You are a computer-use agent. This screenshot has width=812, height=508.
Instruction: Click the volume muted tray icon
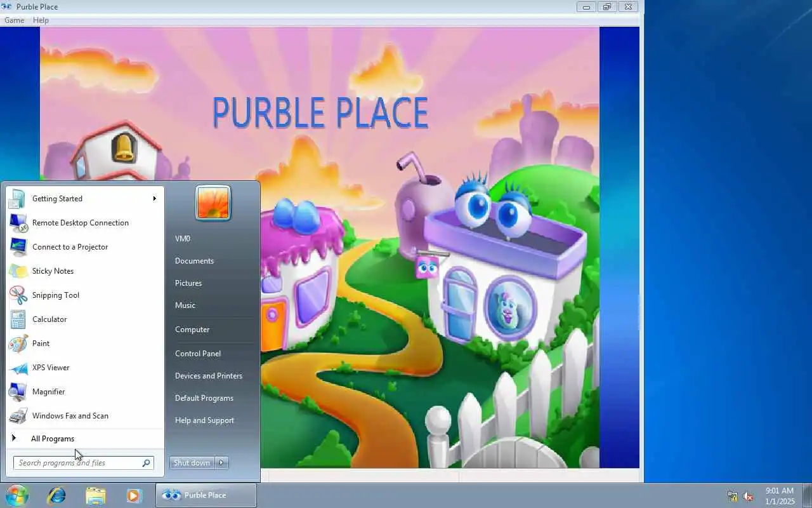[749, 496]
